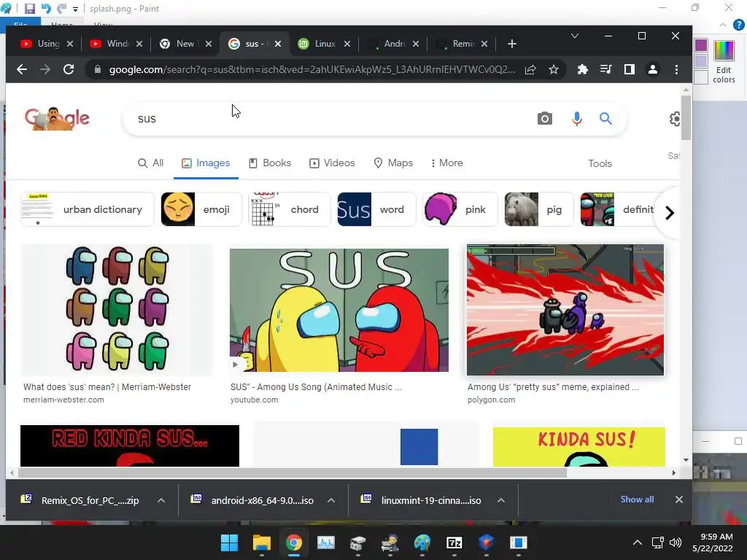Image resolution: width=747 pixels, height=560 pixels.
Task: Open 7-Zip from the taskbar
Action: [x=454, y=542]
